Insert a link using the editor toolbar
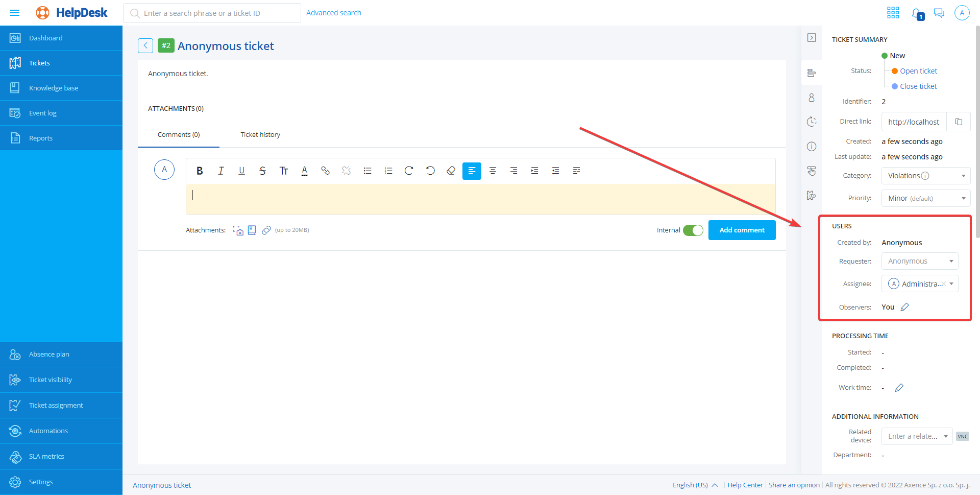This screenshot has height=495, width=980. pos(325,171)
